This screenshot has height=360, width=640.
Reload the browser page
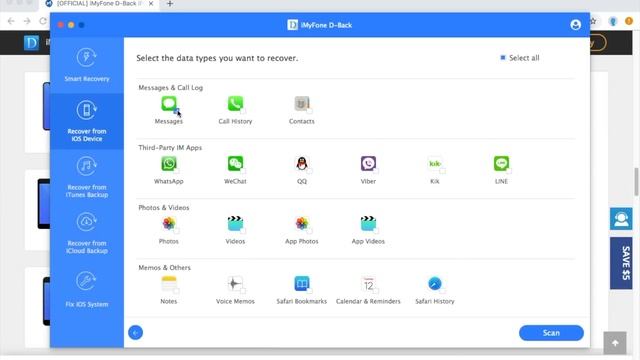click(x=42, y=21)
